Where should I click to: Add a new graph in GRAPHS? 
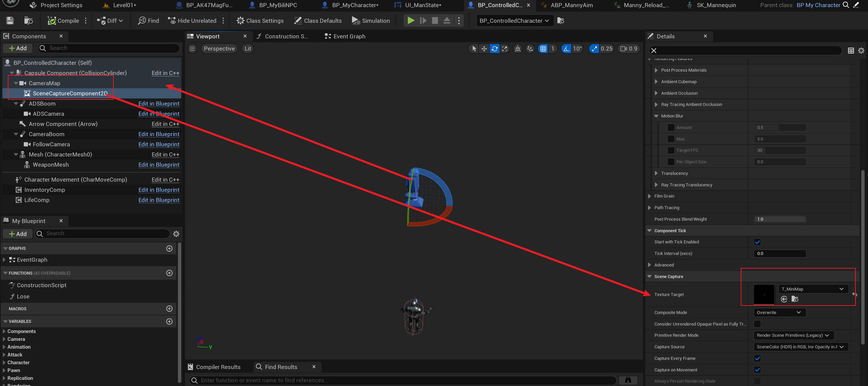tap(169, 249)
